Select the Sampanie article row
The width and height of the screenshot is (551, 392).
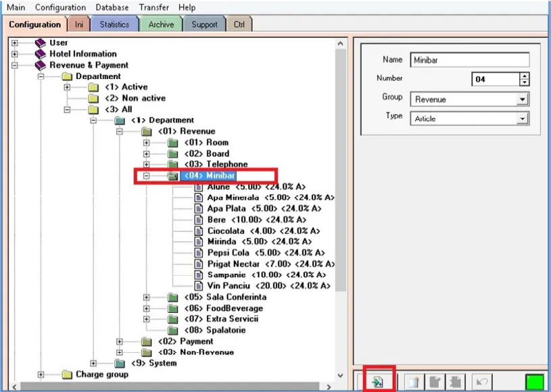[267, 274]
